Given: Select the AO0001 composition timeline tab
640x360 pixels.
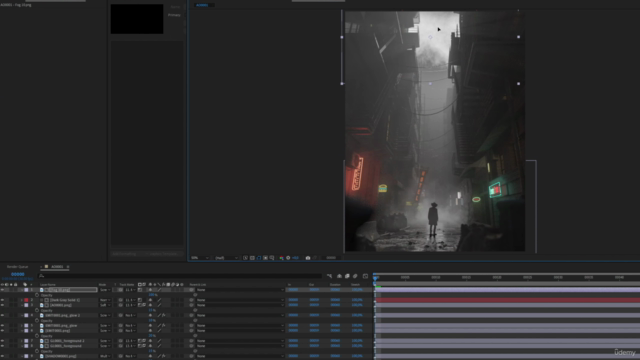Looking at the screenshot, I should [57, 267].
